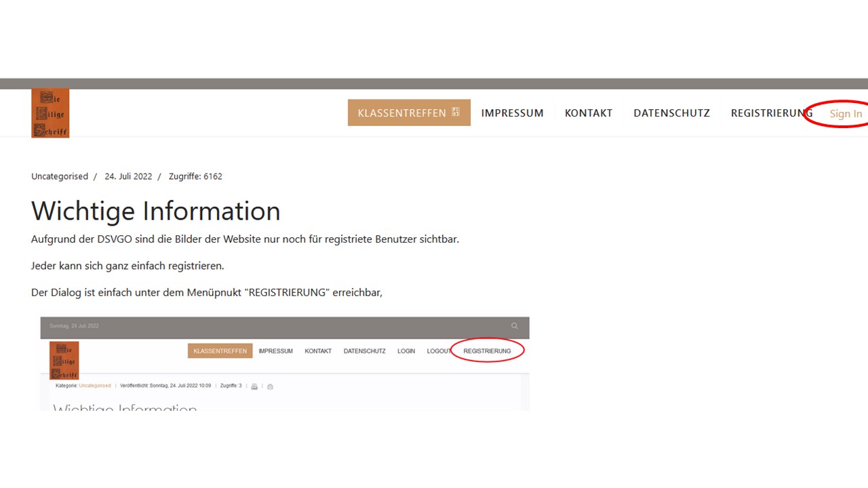The height and width of the screenshot is (488, 868).
Task: Click the email icon in embedded screenshot
Action: (270, 386)
